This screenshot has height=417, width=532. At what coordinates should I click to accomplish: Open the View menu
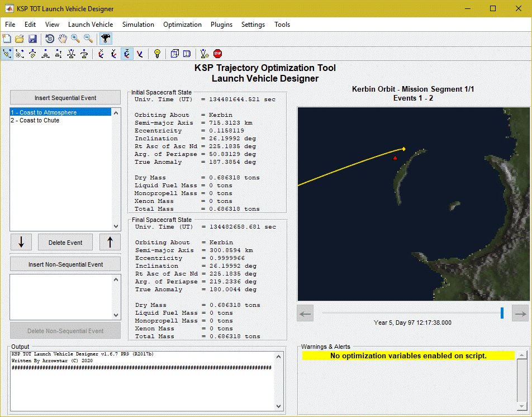52,25
